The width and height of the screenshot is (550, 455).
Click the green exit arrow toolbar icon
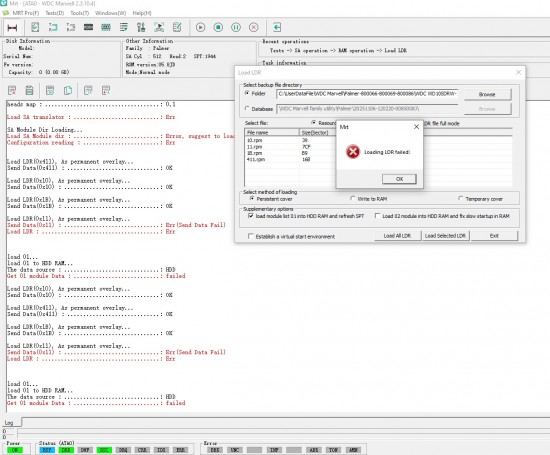tap(277, 27)
